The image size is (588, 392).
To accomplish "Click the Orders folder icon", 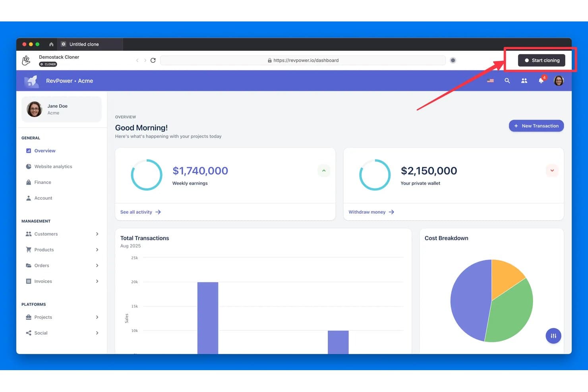I will tap(29, 265).
